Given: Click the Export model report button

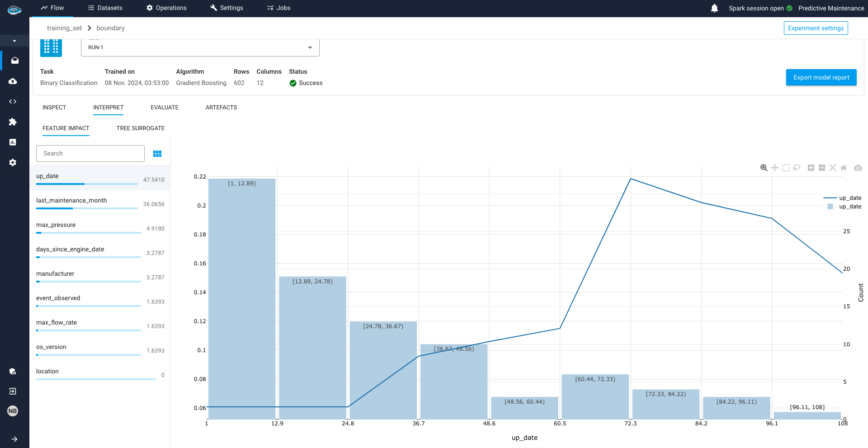Looking at the screenshot, I should 821,77.
